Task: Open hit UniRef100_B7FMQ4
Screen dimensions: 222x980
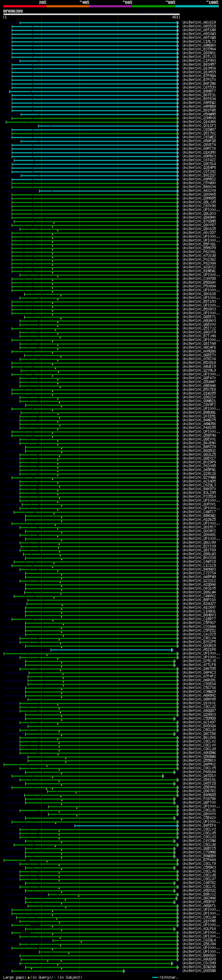Action: [x=199, y=76]
